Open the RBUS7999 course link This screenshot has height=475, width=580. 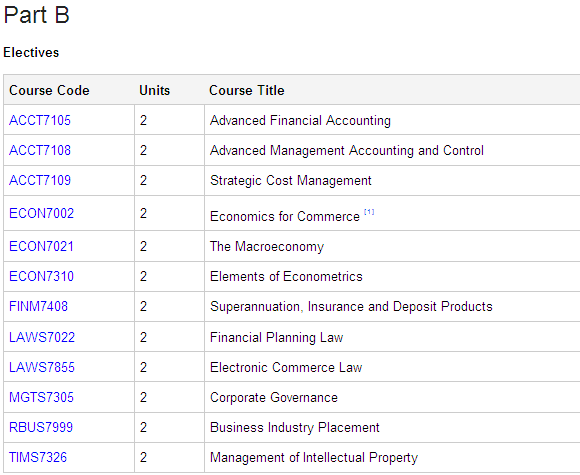[x=41, y=427]
